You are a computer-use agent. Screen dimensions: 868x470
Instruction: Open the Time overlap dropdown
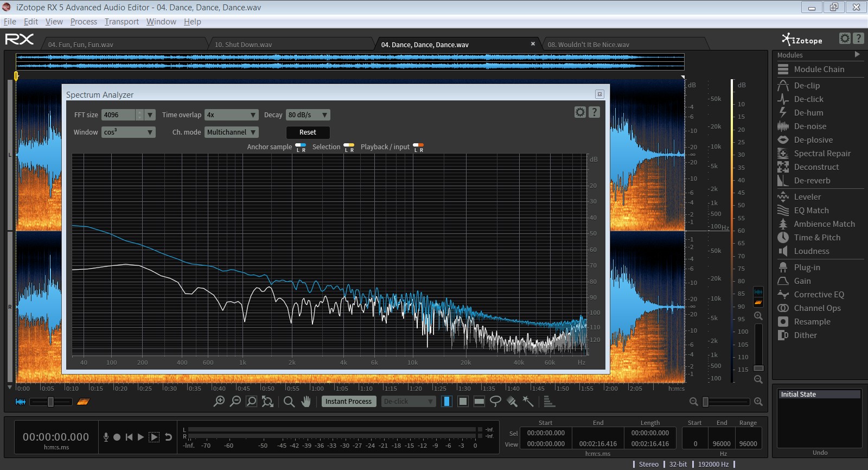point(232,115)
